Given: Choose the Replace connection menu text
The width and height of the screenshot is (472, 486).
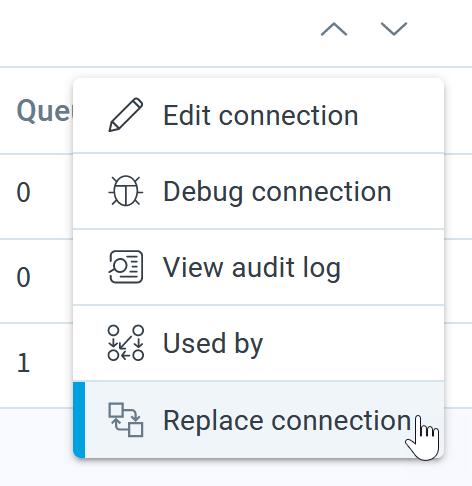Looking at the screenshot, I should [287, 421].
